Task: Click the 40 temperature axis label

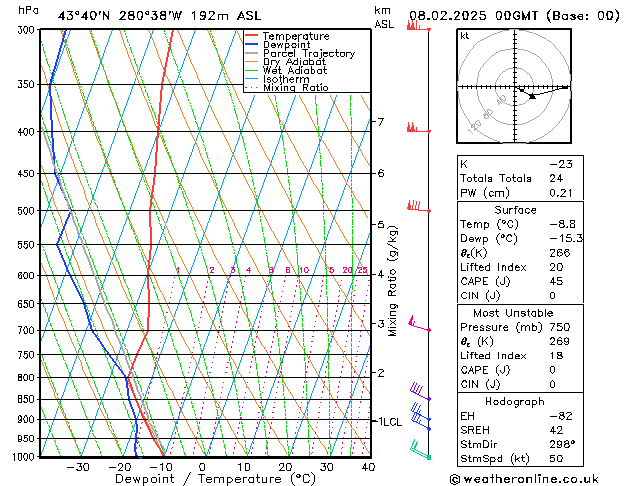Action: pyautogui.click(x=368, y=467)
